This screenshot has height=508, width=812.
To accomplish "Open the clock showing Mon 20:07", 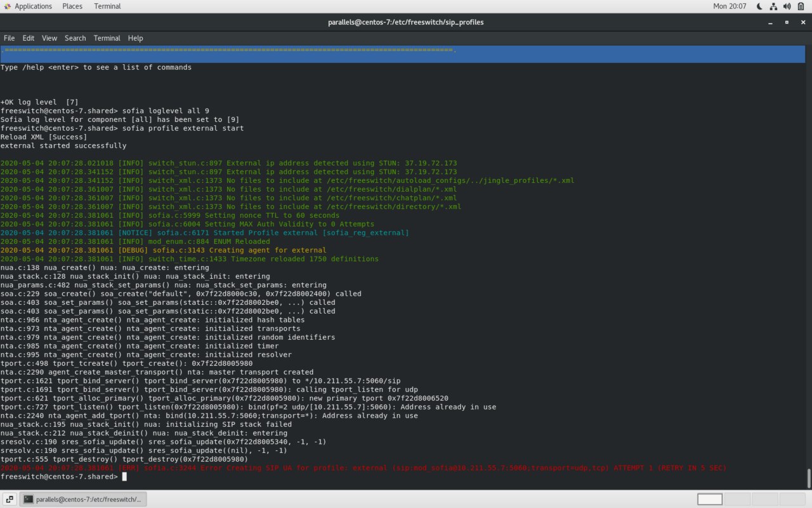I will [x=730, y=6].
